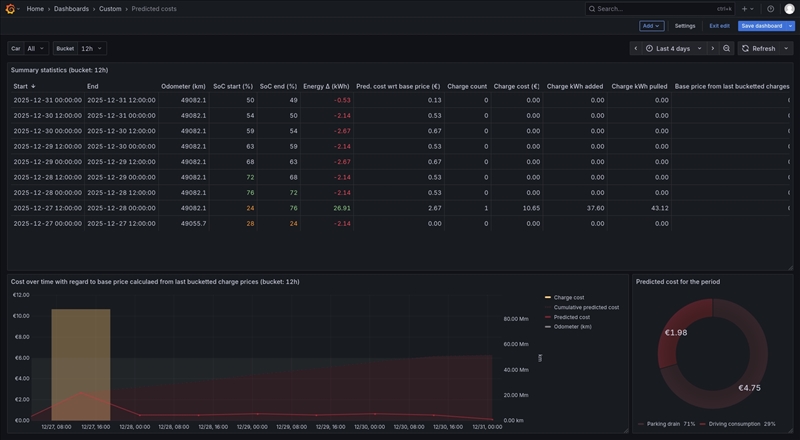Expand the refresh interval dropdown arrow
Image resolution: width=800 pixels, height=440 pixels.
787,48
